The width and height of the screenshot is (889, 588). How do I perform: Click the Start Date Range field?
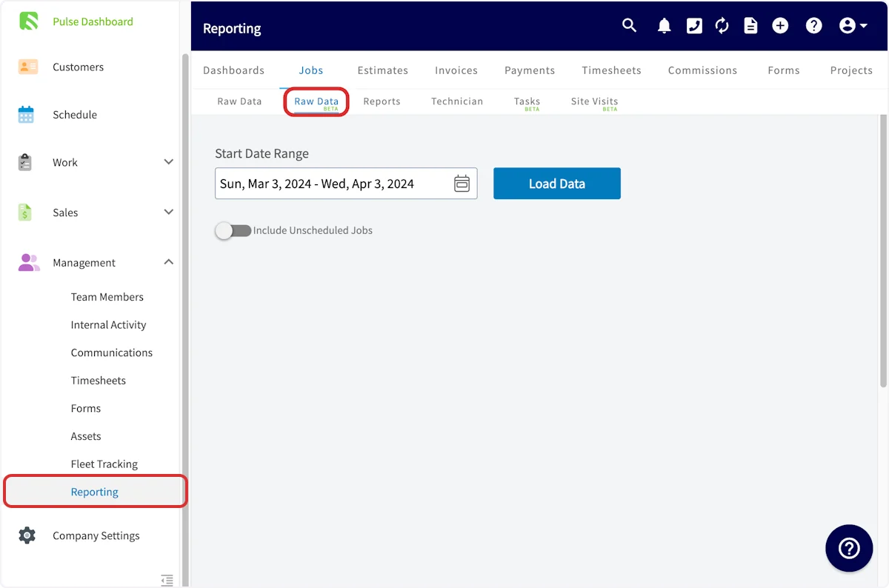346,184
